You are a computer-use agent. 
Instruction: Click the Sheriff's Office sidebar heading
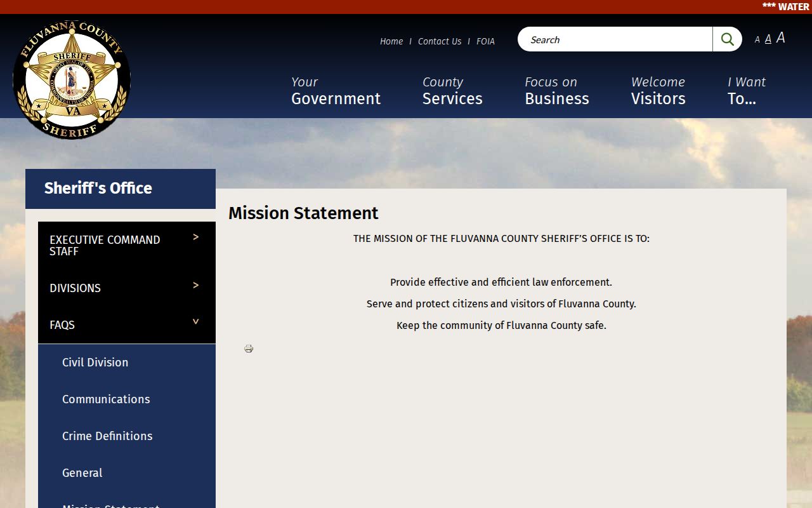pos(98,188)
